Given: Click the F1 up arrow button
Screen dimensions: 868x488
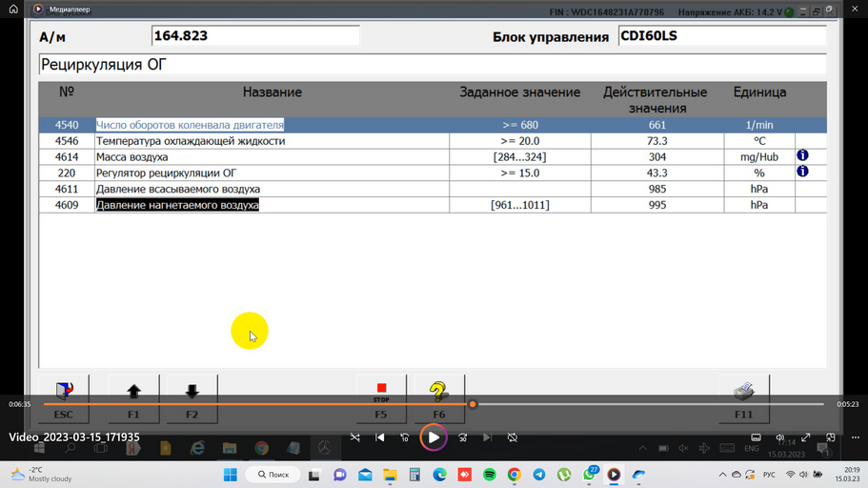Looking at the screenshot, I should point(133,399).
